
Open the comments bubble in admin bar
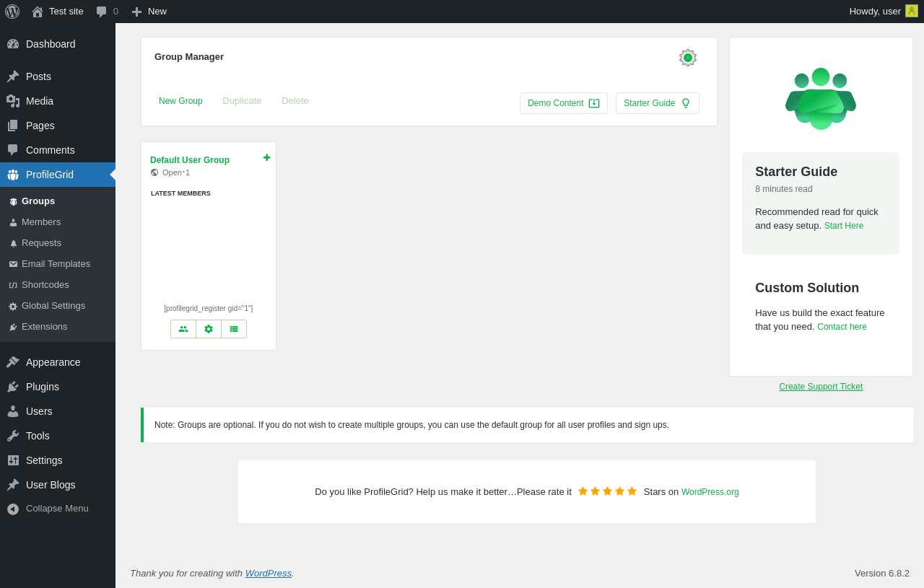coord(102,12)
